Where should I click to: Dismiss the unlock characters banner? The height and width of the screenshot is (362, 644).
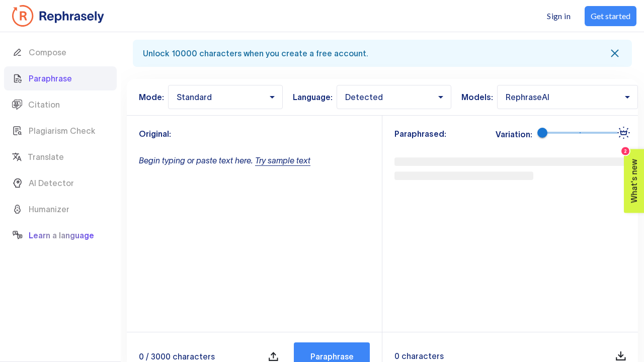tap(614, 53)
